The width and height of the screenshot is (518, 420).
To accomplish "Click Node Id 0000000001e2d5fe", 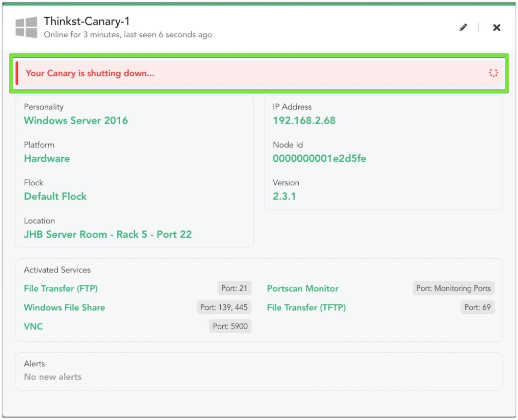I will 319,159.
